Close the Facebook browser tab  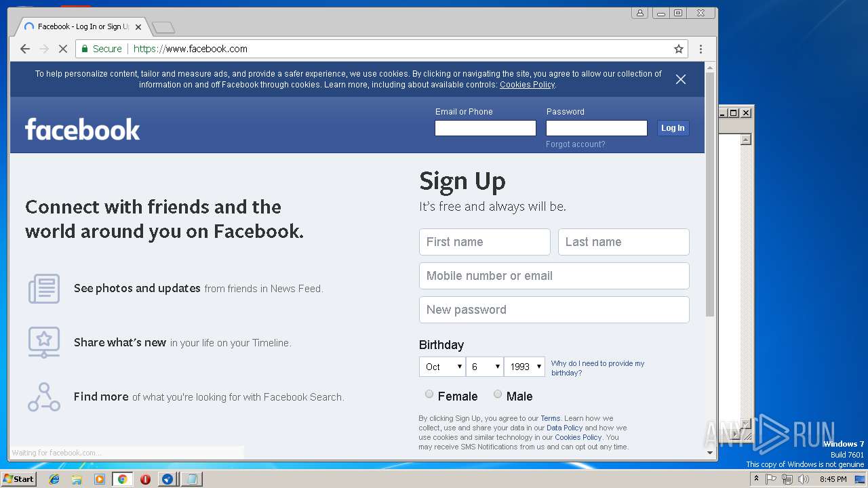(x=138, y=27)
